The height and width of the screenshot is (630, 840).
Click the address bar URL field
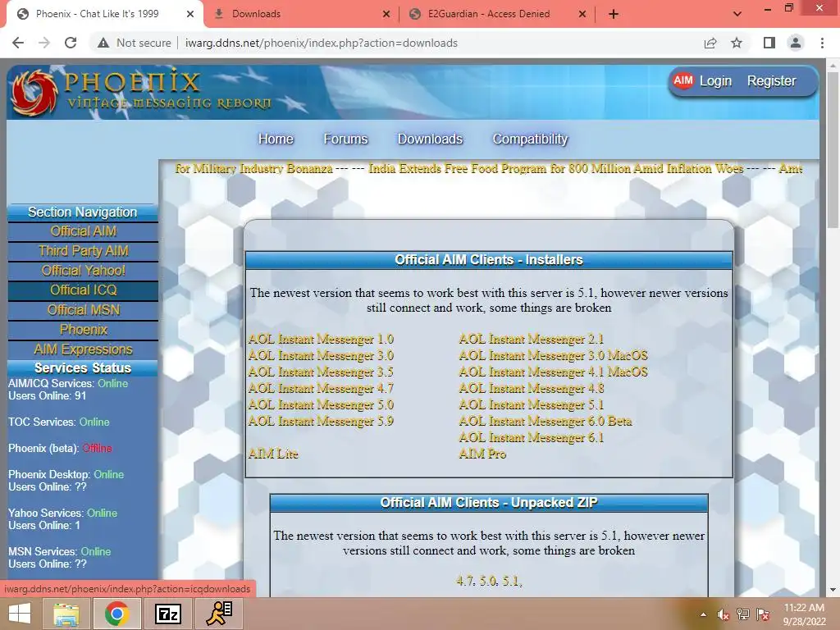point(322,43)
